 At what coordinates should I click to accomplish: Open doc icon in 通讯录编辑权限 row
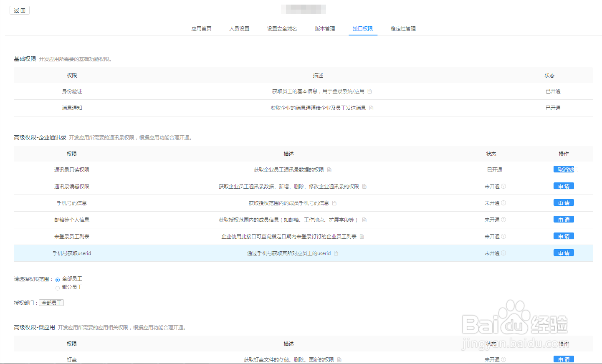pos(364,187)
